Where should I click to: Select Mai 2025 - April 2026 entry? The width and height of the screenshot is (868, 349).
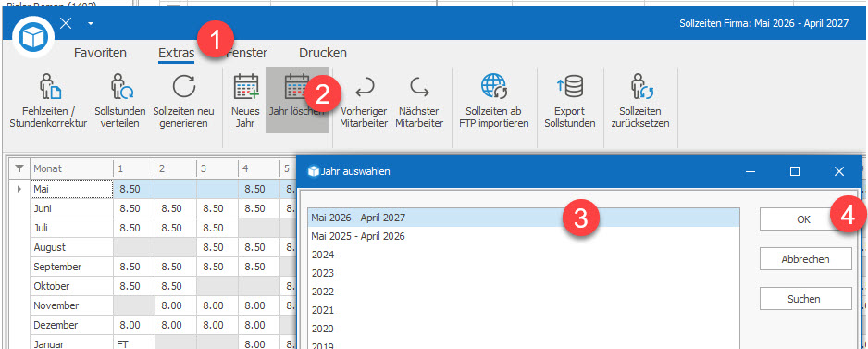coord(523,236)
